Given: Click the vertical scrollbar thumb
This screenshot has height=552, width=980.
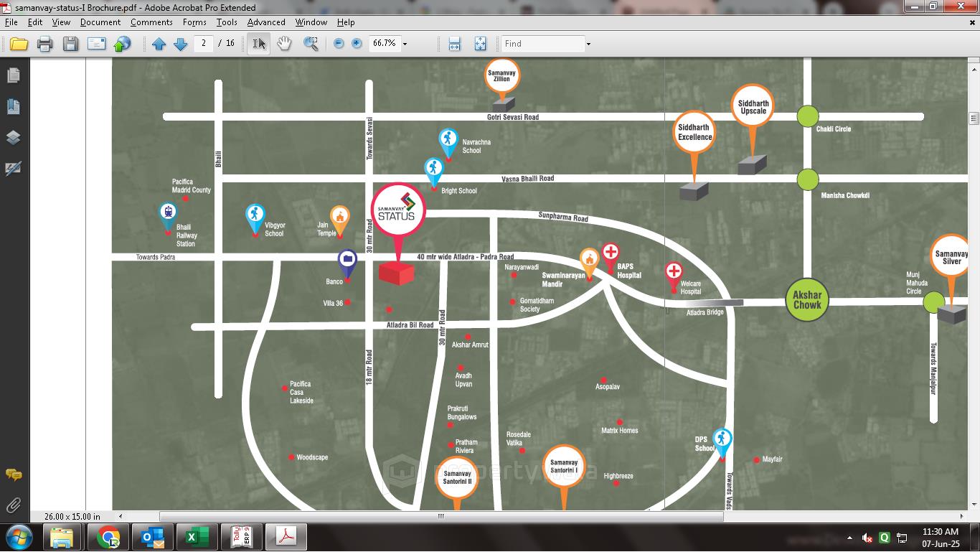Looking at the screenshot, I should (x=974, y=118).
